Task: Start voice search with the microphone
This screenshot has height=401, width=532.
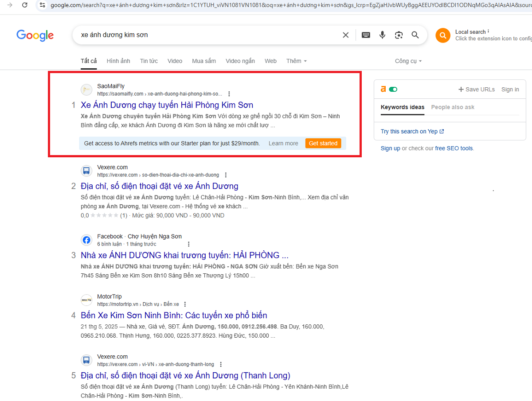Action: [383, 35]
